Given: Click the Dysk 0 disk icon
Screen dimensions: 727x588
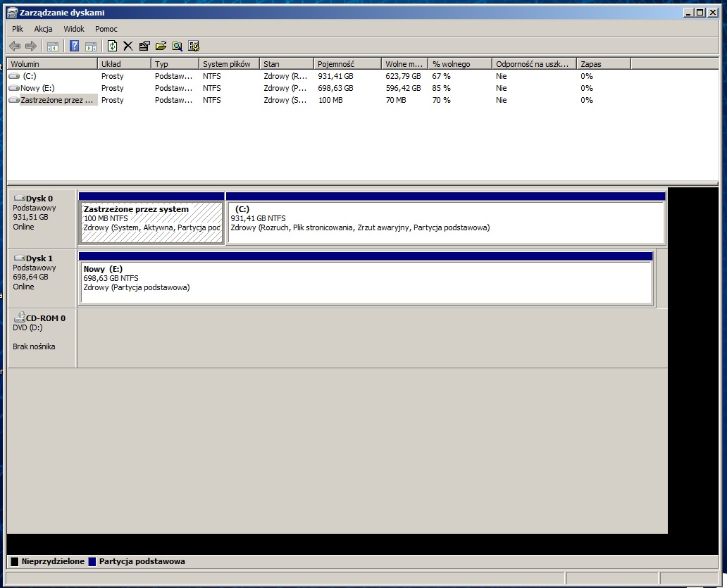Looking at the screenshot, I should click(x=20, y=199).
